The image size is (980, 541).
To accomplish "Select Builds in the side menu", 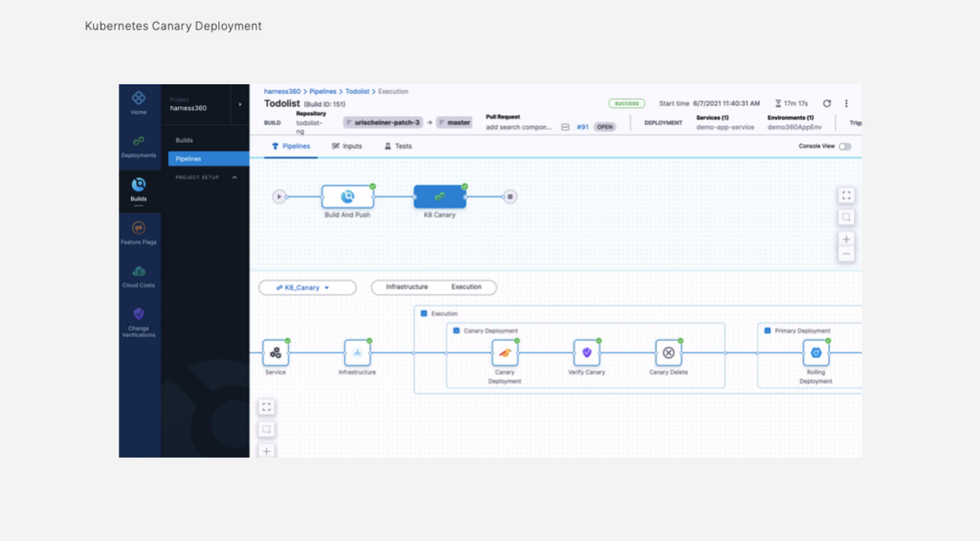I will 185,140.
